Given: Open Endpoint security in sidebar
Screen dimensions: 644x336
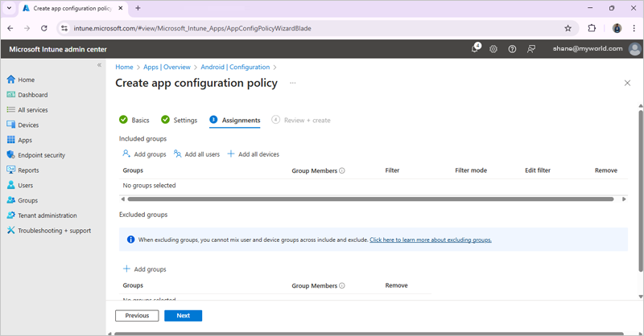Looking at the screenshot, I should [x=41, y=155].
